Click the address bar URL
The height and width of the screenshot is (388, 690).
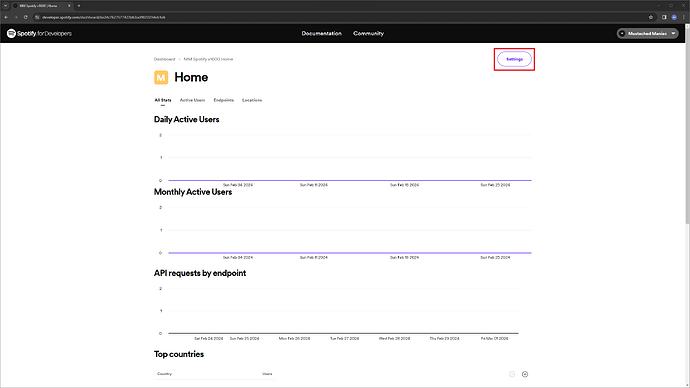(x=104, y=17)
